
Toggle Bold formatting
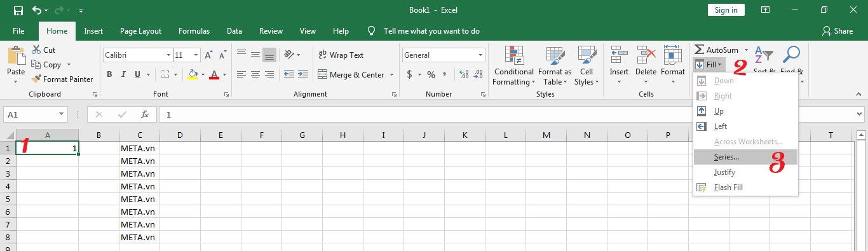[109, 74]
